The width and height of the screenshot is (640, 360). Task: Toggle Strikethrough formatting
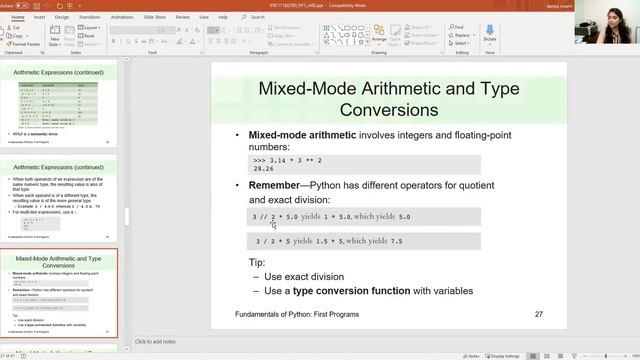144,41
